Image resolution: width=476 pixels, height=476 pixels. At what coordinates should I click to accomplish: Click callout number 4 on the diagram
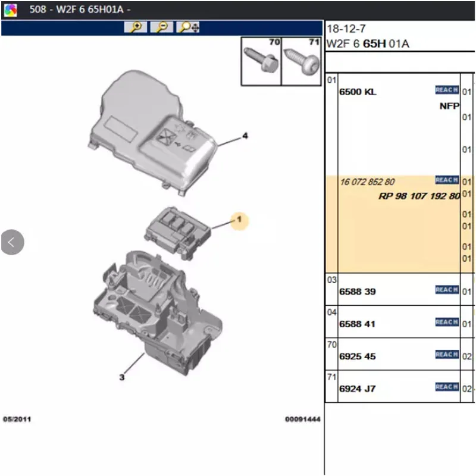coord(245,136)
